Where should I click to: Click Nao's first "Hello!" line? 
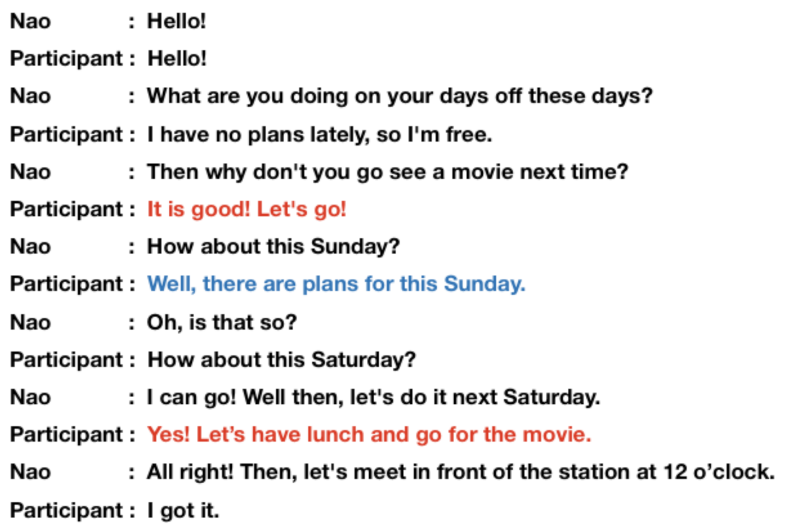[176, 21]
